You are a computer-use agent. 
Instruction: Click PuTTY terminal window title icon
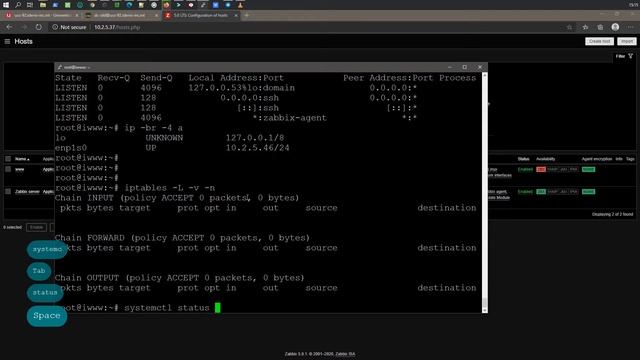[60, 67]
